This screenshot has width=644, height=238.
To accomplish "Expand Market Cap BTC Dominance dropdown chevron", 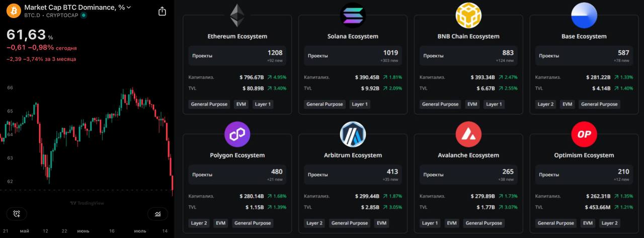I will click(129, 8).
